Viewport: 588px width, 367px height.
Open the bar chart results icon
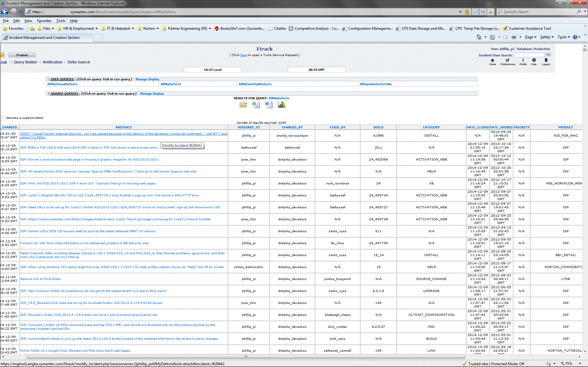tap(281, 105)
